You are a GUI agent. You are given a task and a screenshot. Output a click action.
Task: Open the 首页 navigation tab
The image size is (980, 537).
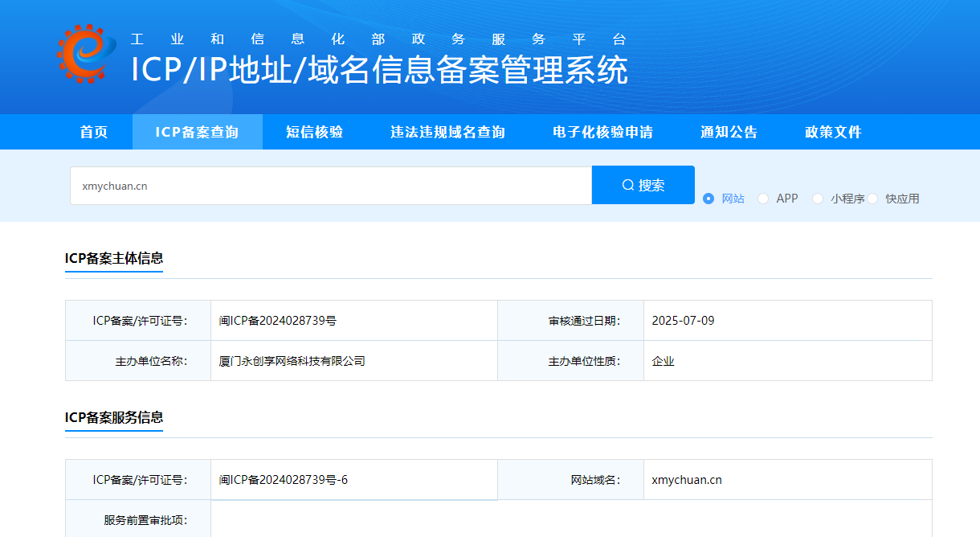tap(94, 132)
